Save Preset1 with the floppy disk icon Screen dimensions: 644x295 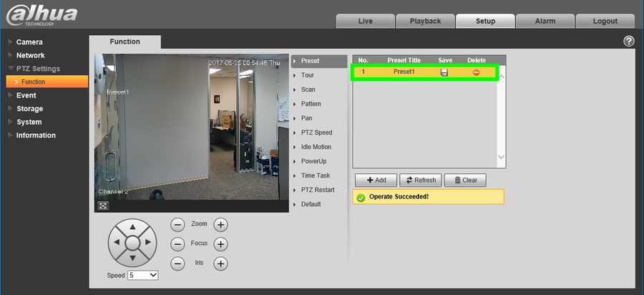[x=444, y=73]
